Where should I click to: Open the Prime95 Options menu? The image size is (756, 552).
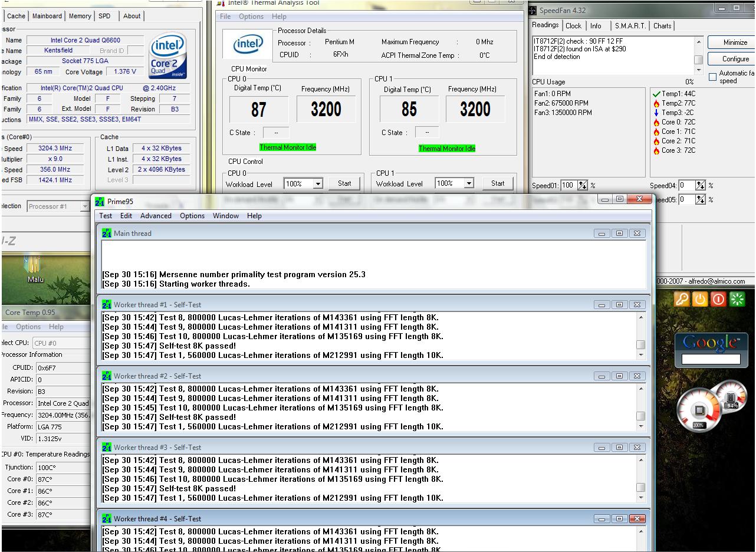[192, 216]
